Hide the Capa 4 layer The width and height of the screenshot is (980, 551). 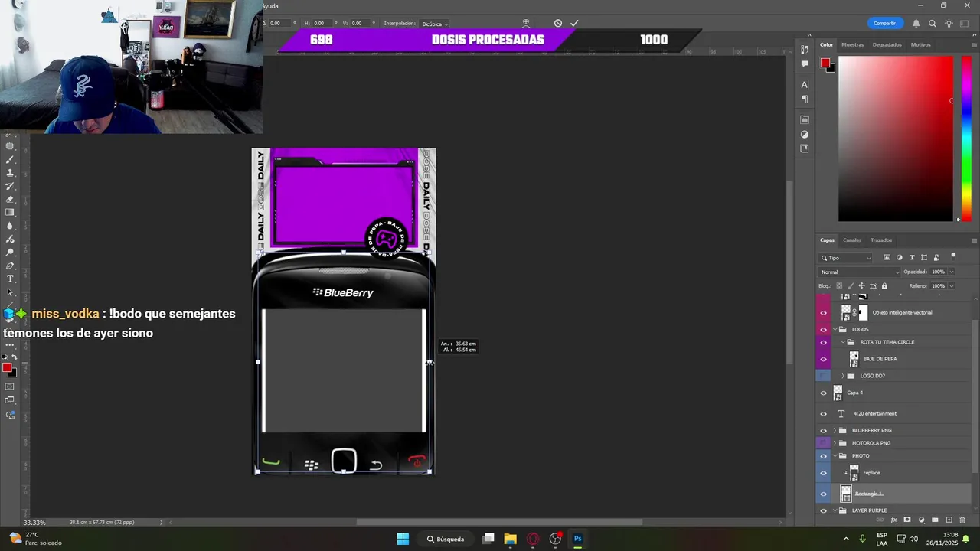[824, 393]
